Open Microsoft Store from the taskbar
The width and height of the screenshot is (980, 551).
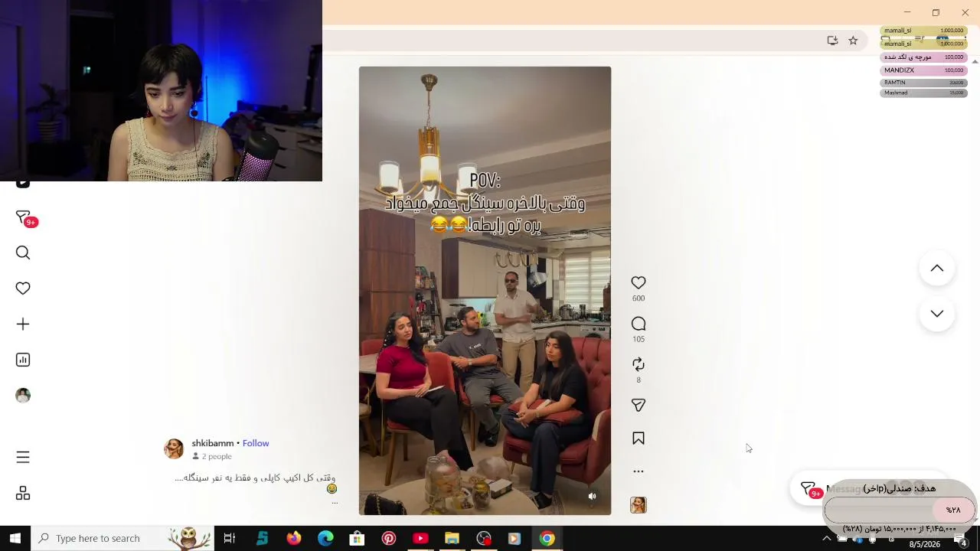tap(357, 539)
